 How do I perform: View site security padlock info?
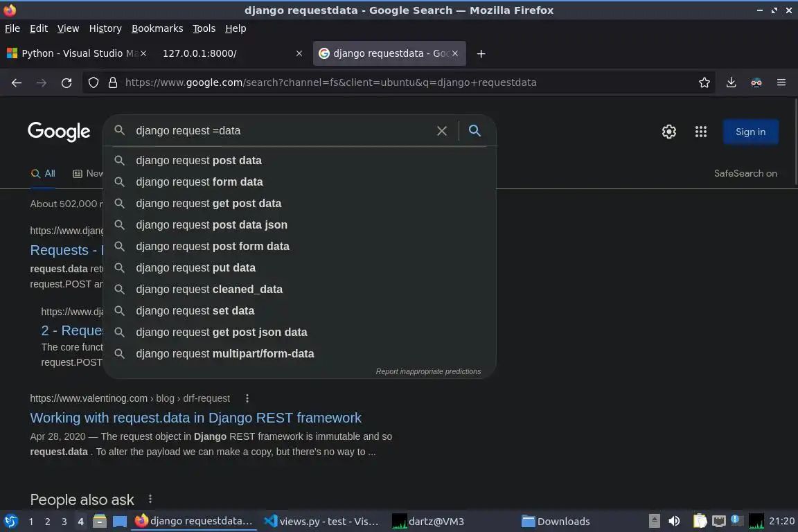coord(113,82)
